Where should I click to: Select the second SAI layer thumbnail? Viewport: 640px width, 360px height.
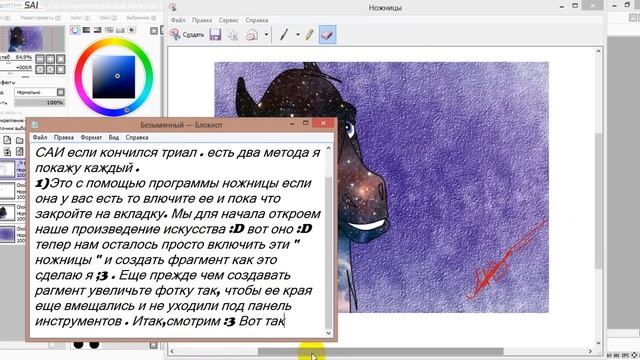tap(7, 191)
